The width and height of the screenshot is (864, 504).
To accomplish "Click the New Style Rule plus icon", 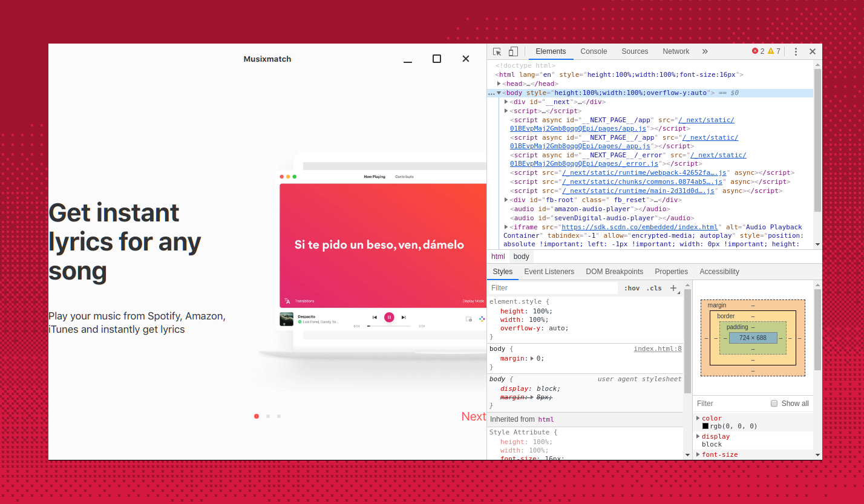I will tap(673, 288).
